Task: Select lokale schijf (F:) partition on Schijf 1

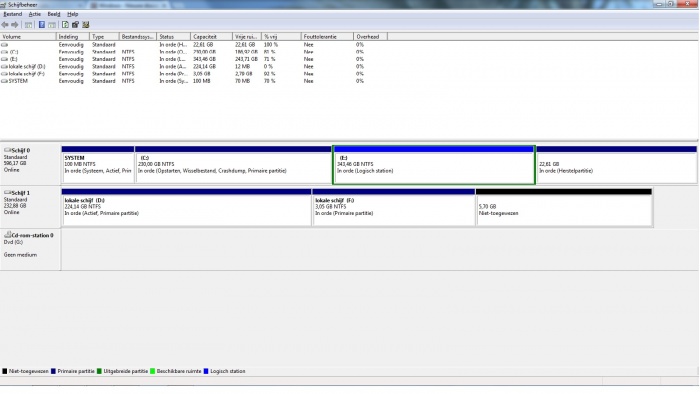Action: [x=394, y=207]
